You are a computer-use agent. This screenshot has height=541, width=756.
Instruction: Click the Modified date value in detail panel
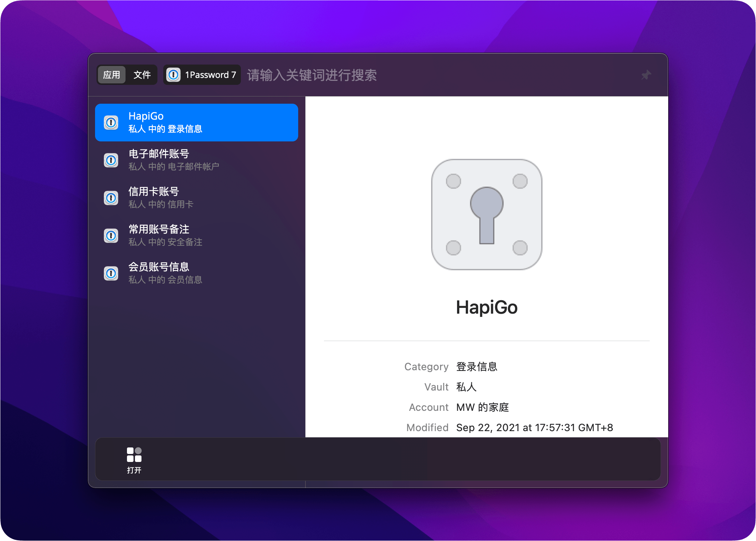point(534,427)
